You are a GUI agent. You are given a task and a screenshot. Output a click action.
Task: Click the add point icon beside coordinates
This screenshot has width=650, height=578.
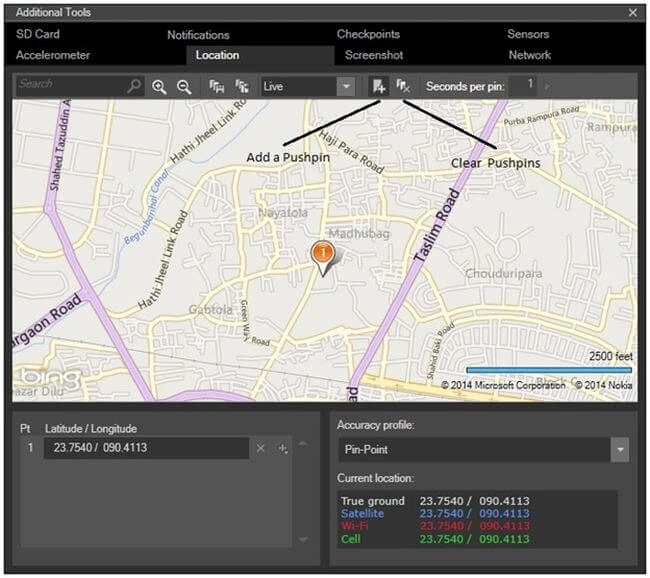283,448
